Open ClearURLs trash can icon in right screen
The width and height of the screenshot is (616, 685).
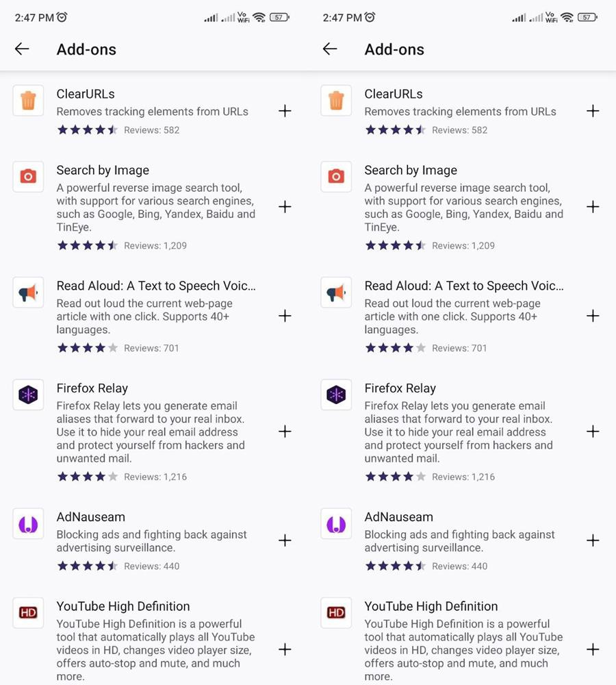(336, 101)
